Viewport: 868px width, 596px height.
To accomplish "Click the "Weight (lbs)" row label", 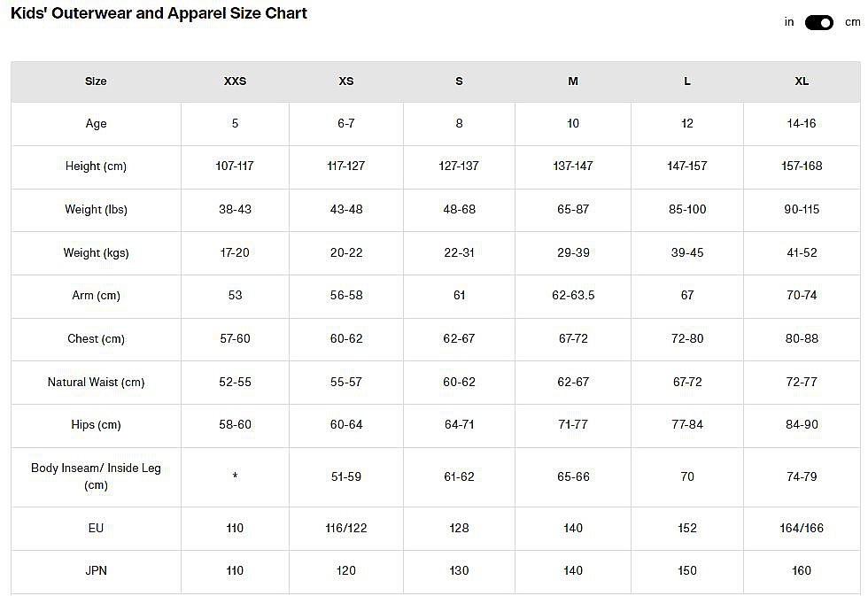I will point(96,210).
